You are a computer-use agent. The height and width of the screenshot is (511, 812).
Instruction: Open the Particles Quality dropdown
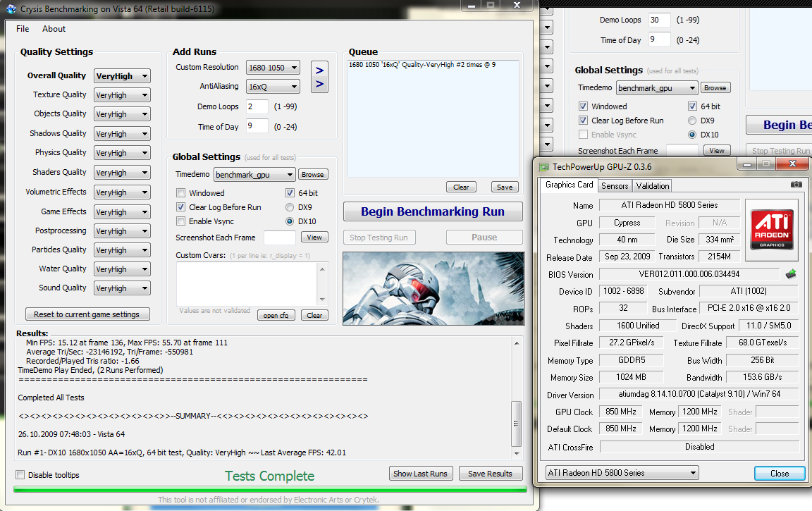coord(122,250)
